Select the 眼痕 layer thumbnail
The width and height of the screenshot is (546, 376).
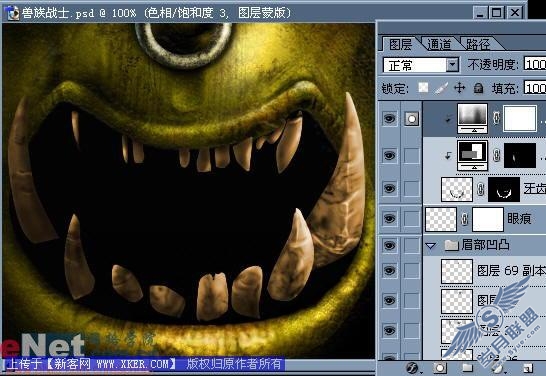pyautogui.click(x=441, y=219)
